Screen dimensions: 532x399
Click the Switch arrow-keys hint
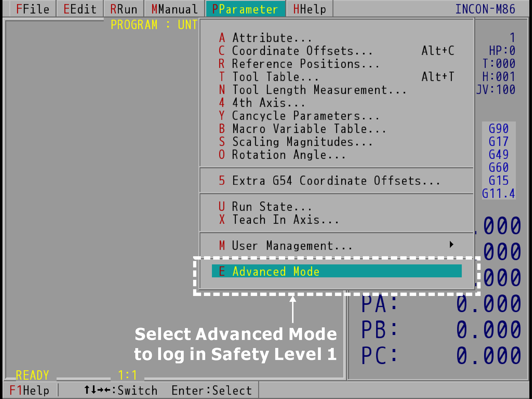121,390
